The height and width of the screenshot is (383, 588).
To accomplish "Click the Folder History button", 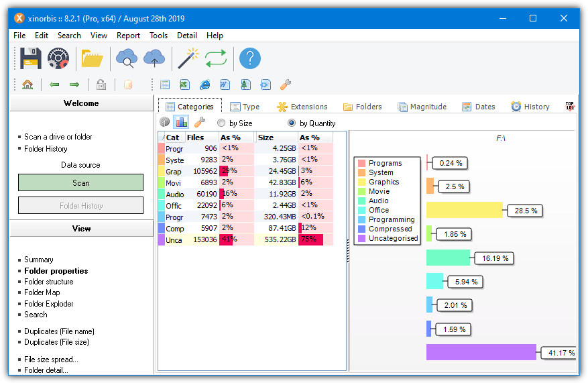I will point(80,205).
